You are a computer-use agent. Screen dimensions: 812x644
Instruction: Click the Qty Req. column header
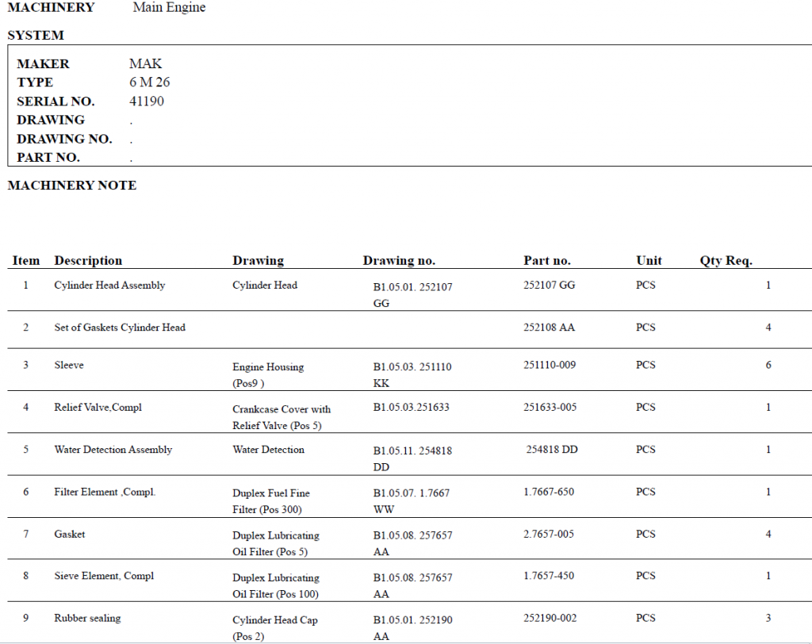726,261
